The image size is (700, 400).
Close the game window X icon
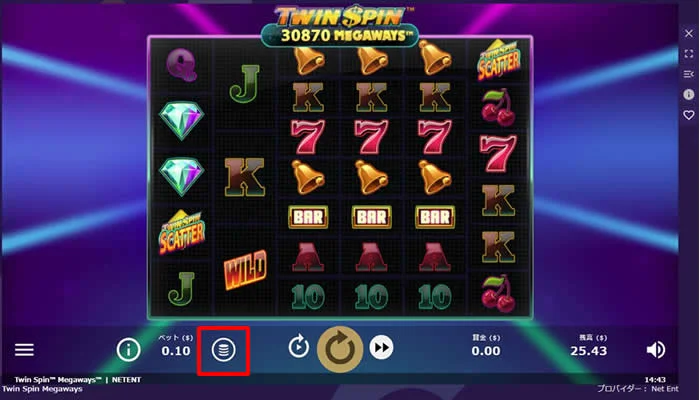click(x=689, y=33)
